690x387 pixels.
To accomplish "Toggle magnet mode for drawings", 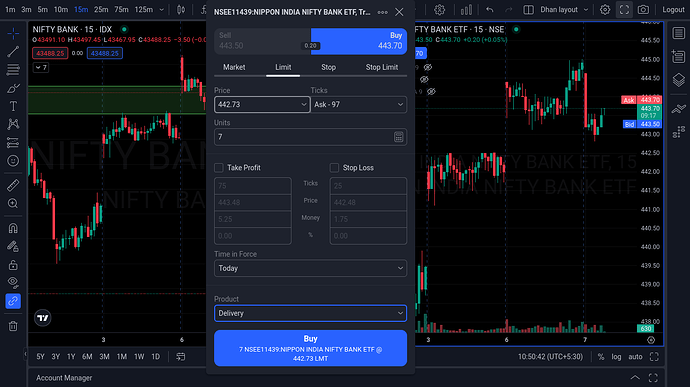I will 13,228.
